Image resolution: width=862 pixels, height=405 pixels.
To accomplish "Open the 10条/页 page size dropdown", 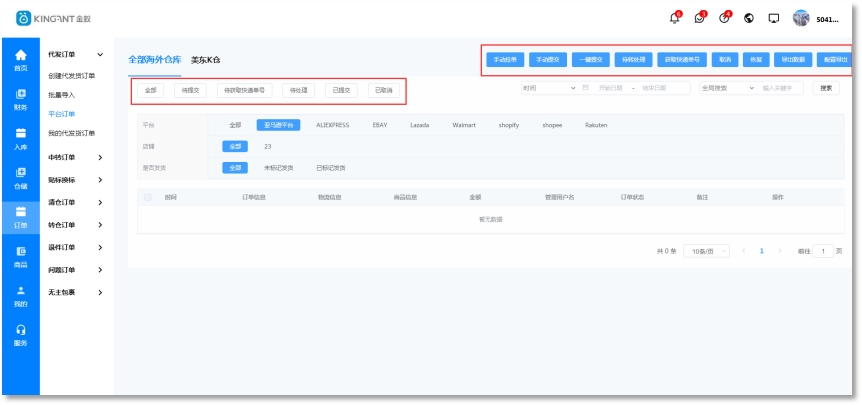I will [706, 251].
